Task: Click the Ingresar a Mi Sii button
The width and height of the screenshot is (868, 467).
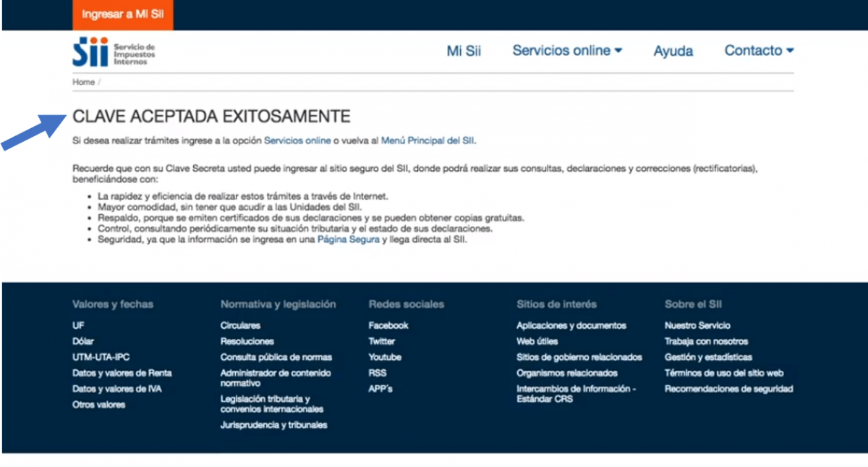Action: click(x=122, y=14)
